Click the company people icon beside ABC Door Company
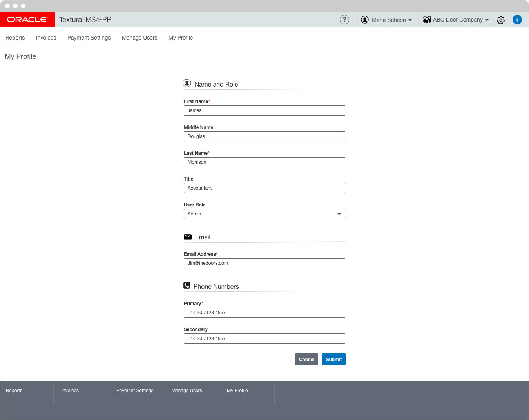 click(x=427, y=20)
